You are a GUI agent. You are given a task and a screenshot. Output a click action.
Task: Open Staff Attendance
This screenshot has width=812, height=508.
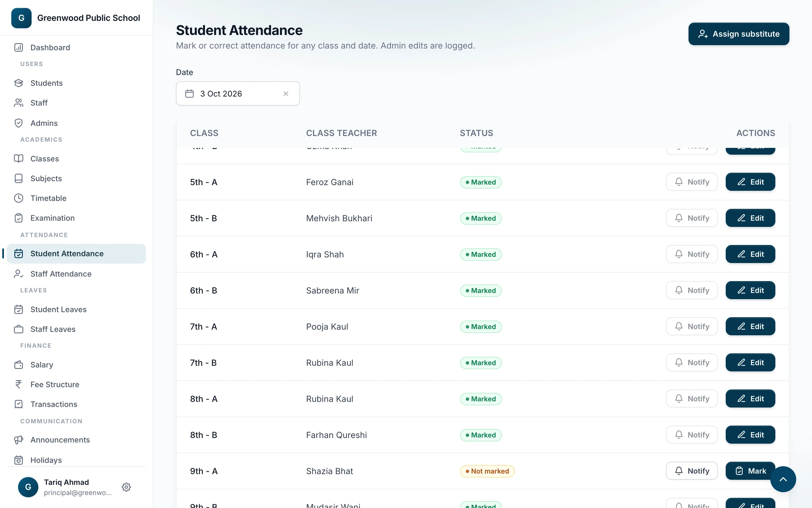pos(76,274)
